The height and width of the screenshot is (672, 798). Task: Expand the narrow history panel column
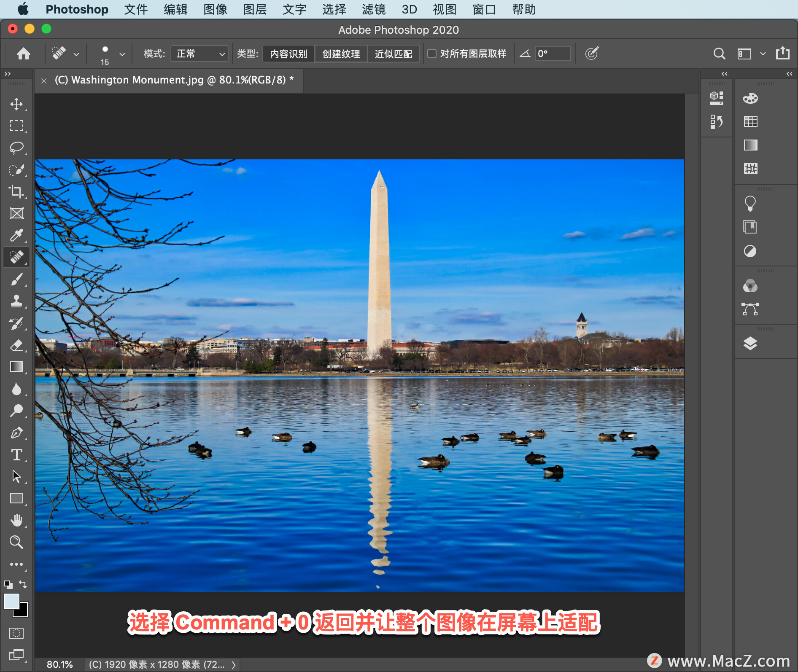tap(725, 74)
